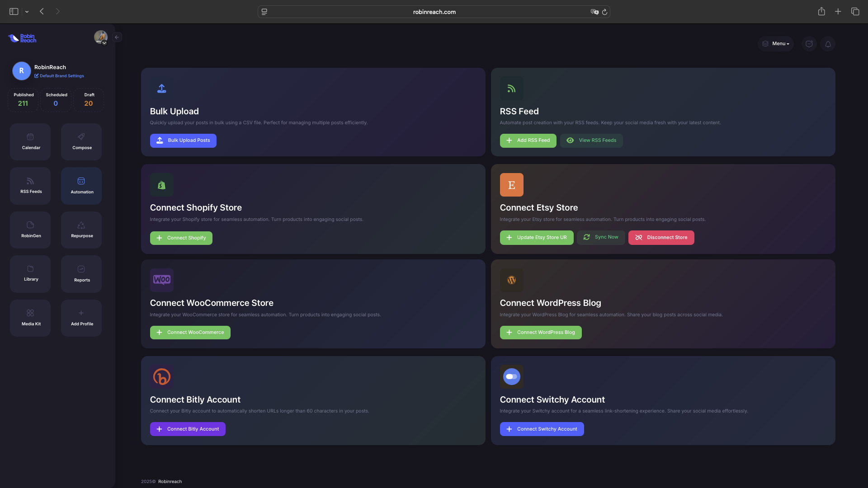Expand Safari tab group chevron
868x488 pixels.
click(x=27, y=12)
